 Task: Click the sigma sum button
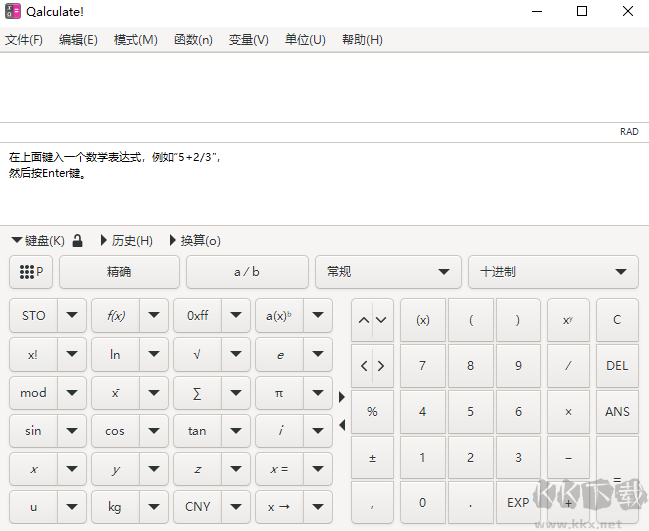pos(197,393)
